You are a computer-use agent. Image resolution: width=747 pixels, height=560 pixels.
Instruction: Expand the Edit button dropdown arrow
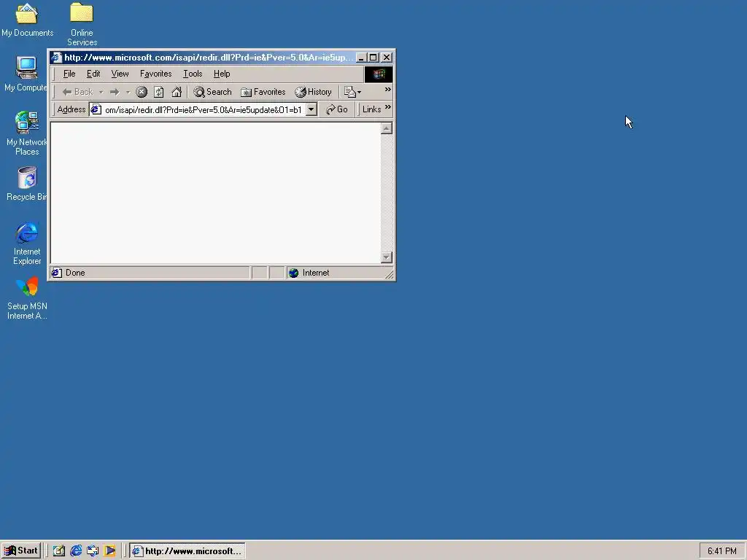[x=359, y=92]
